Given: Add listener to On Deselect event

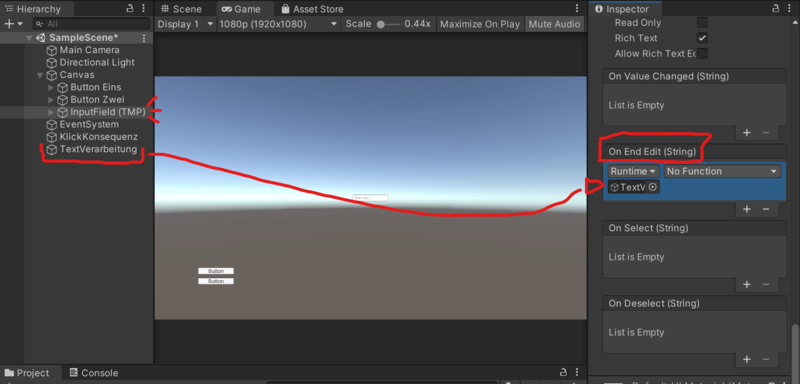Looking at the screenshot, I should 747,360.
